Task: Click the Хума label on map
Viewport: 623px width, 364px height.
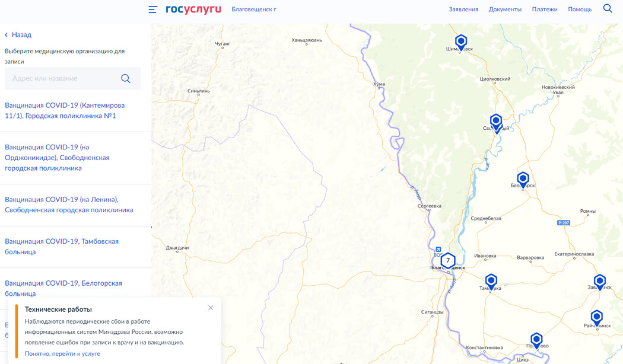Action: pos(379,84)
